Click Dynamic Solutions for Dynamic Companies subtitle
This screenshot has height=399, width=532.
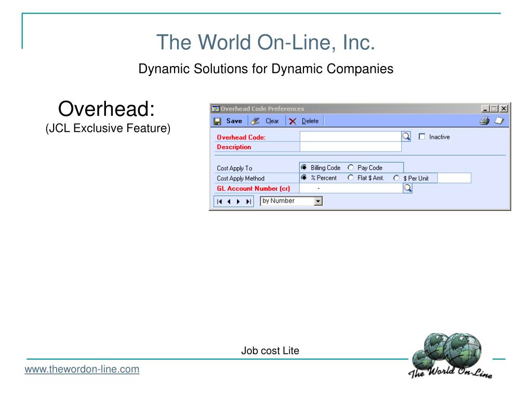pos(265,69)
